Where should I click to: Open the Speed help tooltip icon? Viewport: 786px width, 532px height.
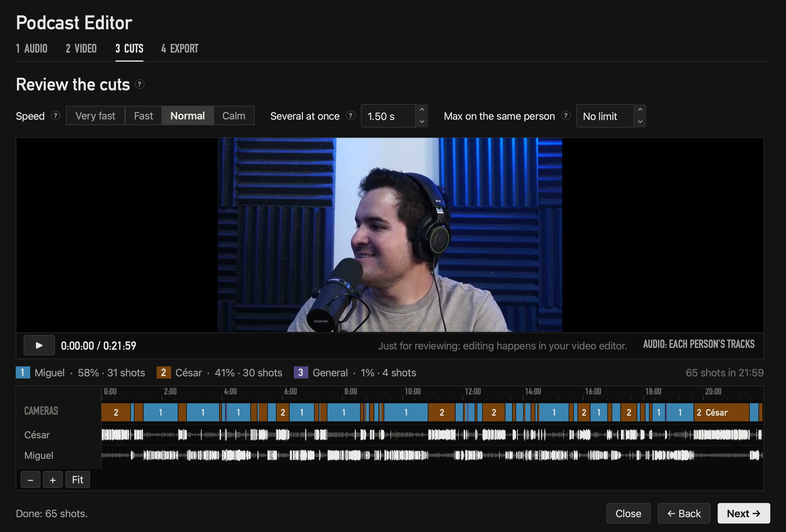point(55,116)
